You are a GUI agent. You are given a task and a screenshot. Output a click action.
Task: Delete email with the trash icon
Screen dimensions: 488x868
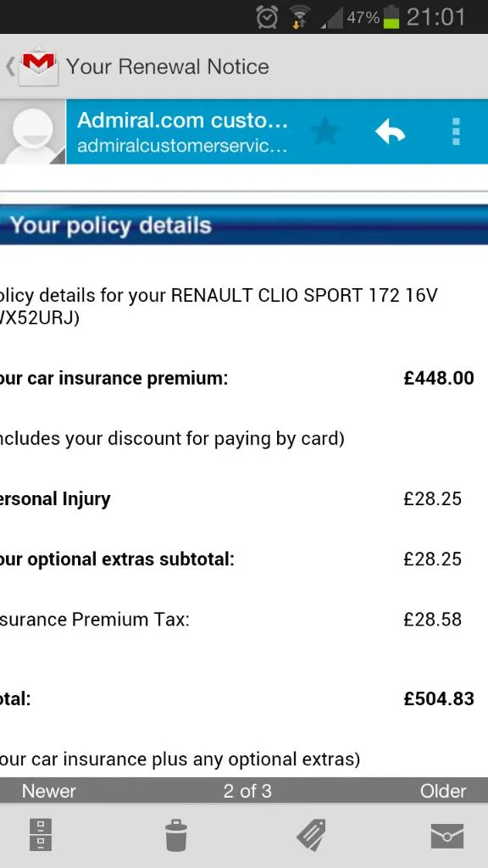pyautogui.click(x=176, y=835)
